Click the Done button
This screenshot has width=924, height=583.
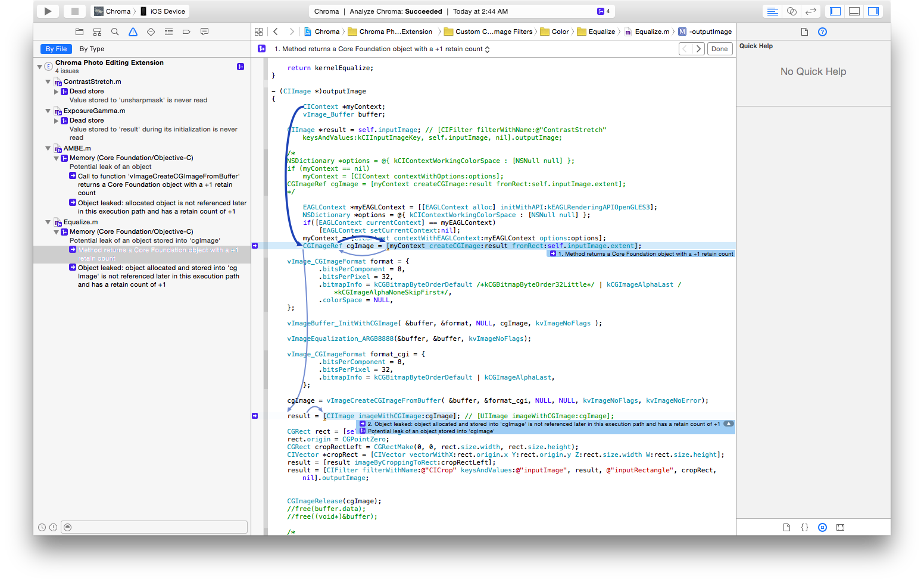click(x=719, y=49)
